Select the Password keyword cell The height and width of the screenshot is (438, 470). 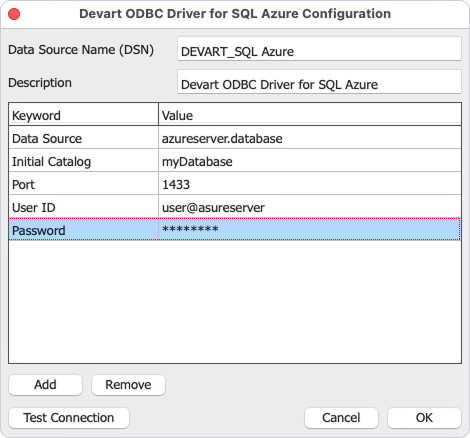coord(83,229)
